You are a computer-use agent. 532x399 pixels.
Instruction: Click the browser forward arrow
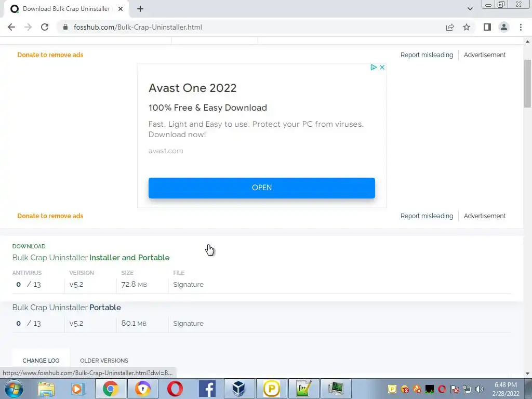[28, 27]
